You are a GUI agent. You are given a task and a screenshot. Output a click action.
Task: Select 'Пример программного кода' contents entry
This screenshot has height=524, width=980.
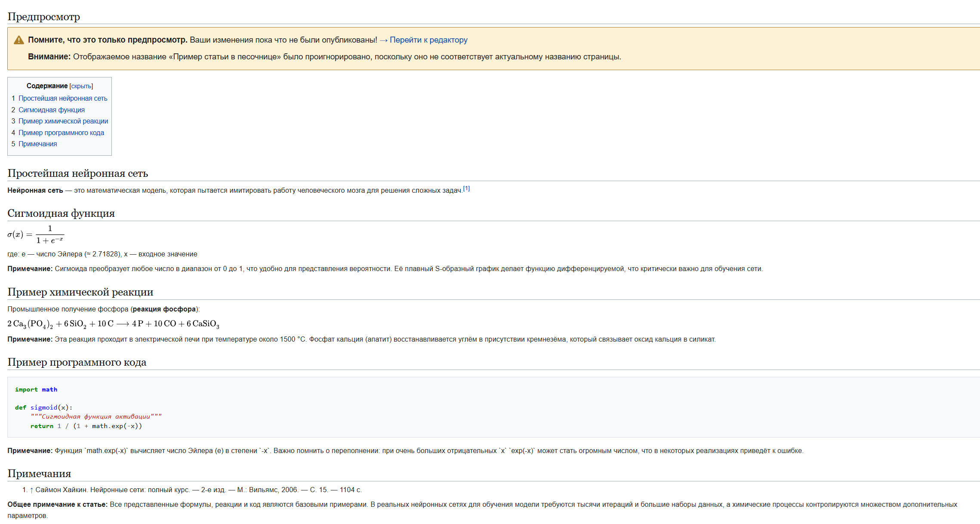61,133
